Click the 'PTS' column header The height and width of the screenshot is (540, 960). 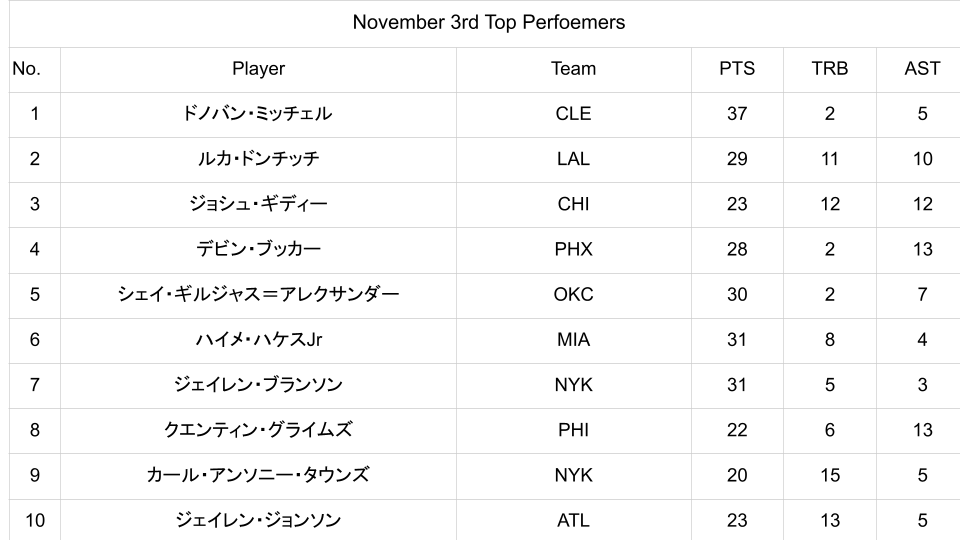(737, 69)
